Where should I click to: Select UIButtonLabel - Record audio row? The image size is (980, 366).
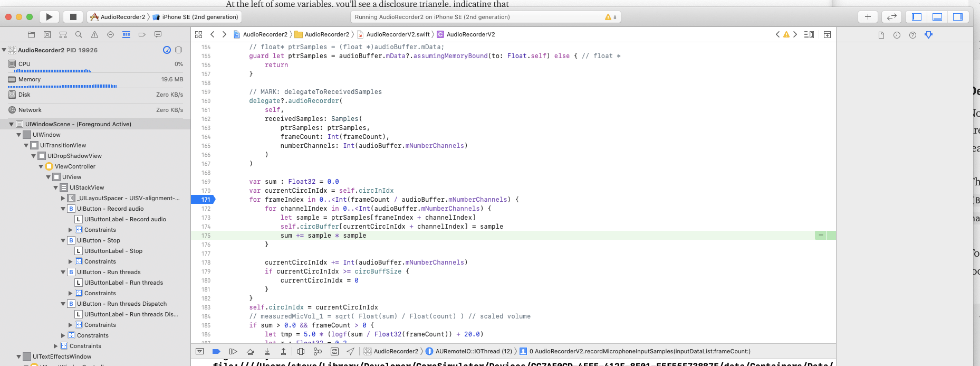pos(95,219)
